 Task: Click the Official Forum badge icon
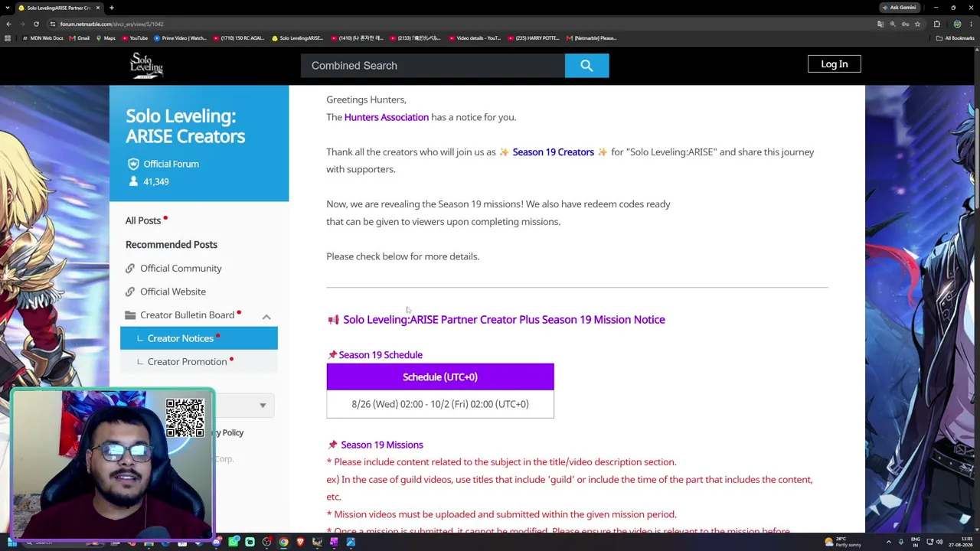tap(133, 164)
